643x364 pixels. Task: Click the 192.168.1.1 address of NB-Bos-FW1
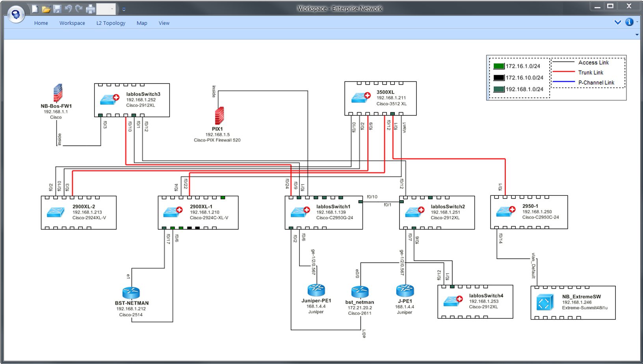tap(56, 112)
